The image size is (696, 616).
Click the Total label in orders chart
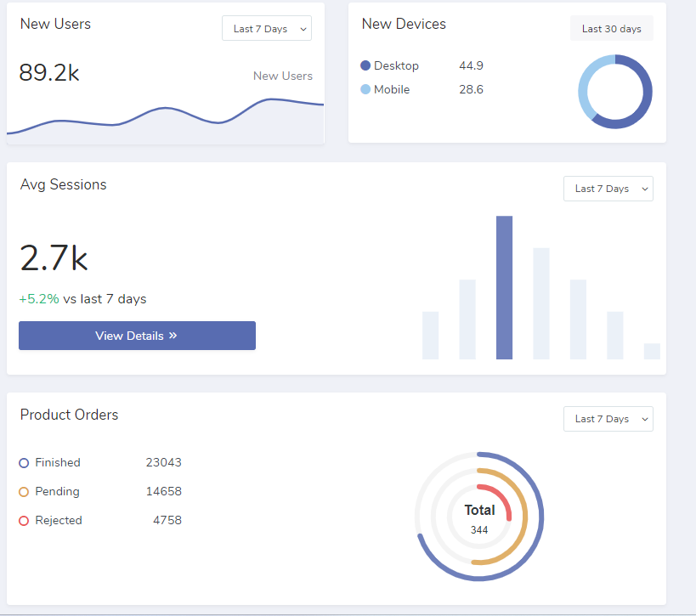(x=479, y=511)
